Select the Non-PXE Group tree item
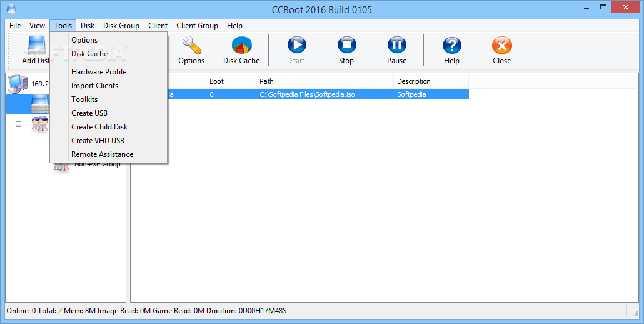Image resolution: width=644 pixels, height=324 pixels. 98,165
